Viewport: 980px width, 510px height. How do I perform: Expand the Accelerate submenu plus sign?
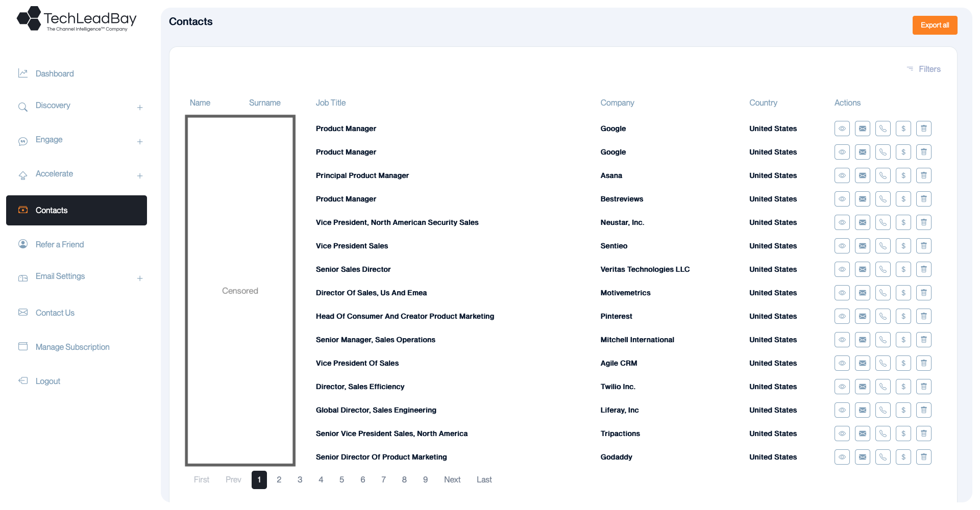[140, 176]
